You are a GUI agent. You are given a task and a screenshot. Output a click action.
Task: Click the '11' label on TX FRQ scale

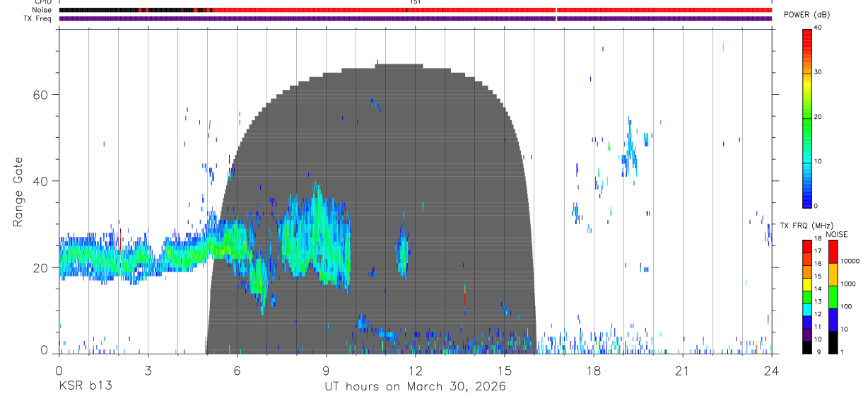pyautogui.click(x=818, y=327)
